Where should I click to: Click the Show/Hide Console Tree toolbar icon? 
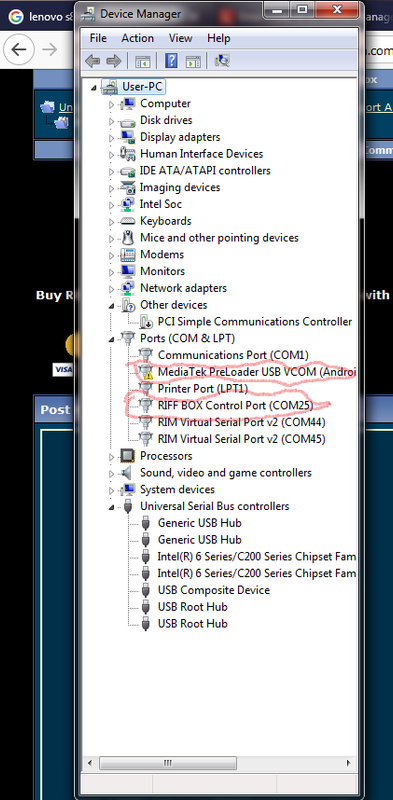142,61
